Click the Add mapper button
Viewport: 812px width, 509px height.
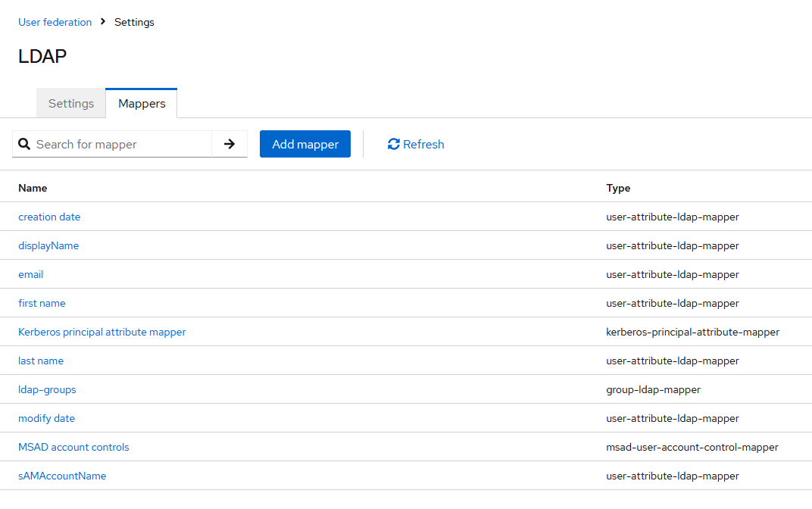[x=304, y=144]
